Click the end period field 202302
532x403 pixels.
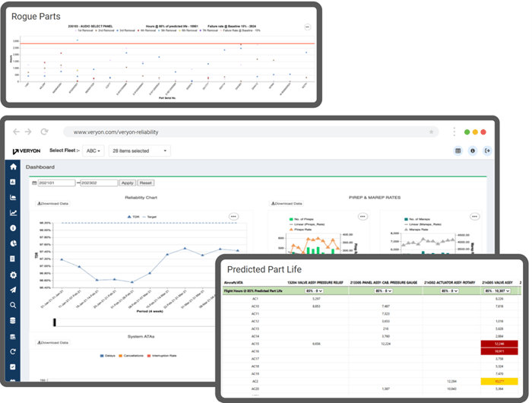(x=99, y=183)
